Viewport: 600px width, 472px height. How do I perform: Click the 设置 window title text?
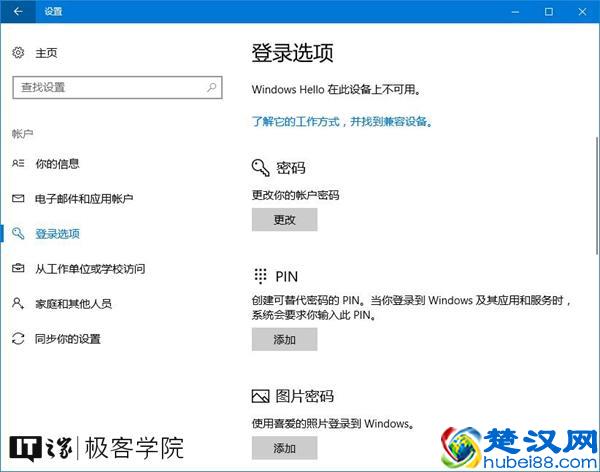pyautogui.click(x=53, y=11)
